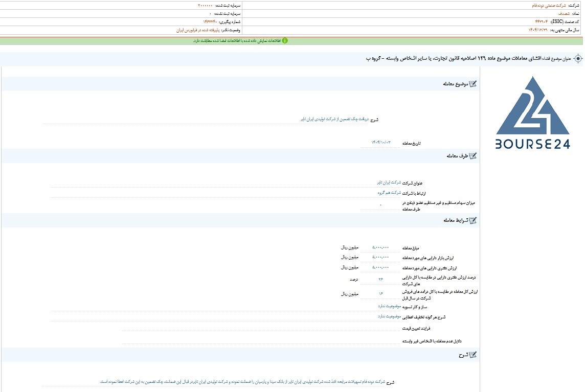Click the ارتباط با شرکت label
585x392 pixels.
pyautogui.click(x=414, y=193)
